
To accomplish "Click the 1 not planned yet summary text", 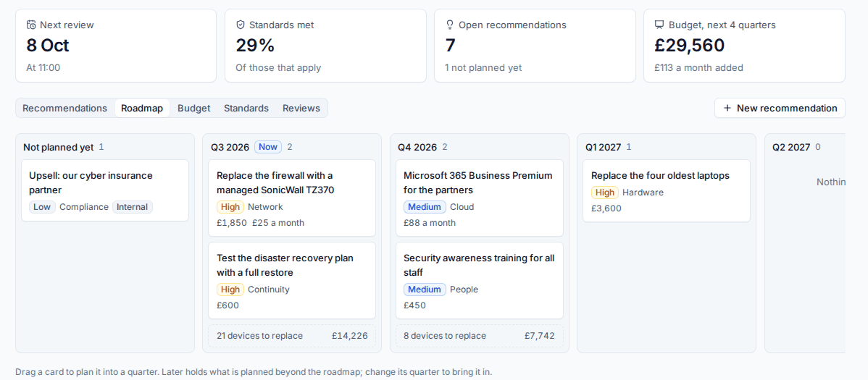I will (483, 68).
